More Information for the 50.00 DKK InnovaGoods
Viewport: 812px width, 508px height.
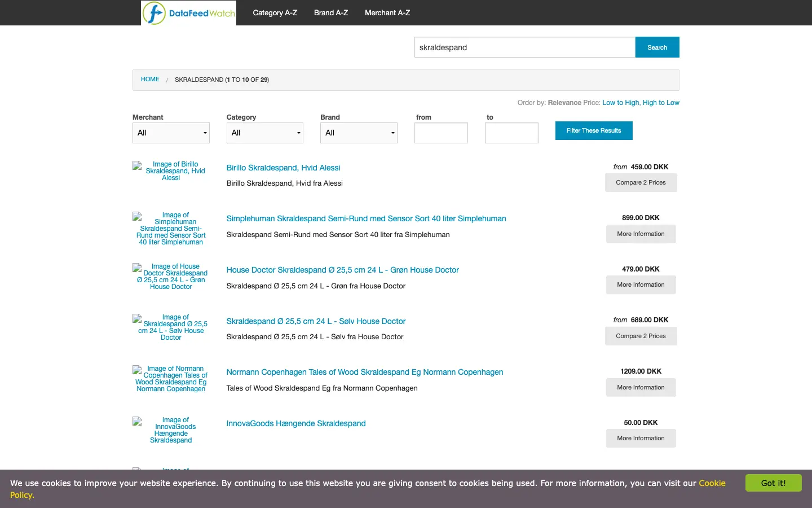point(641,439)
